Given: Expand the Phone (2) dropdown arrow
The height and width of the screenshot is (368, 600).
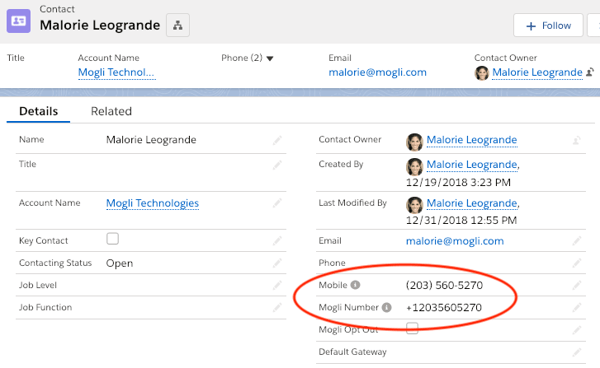Looking at the screenshot, I should 270,59.
